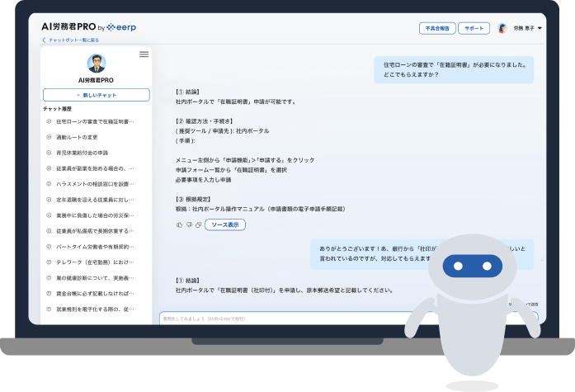Open the 通勤ルートの変更 chat history
575x392 pixels.
click(77, 137)
